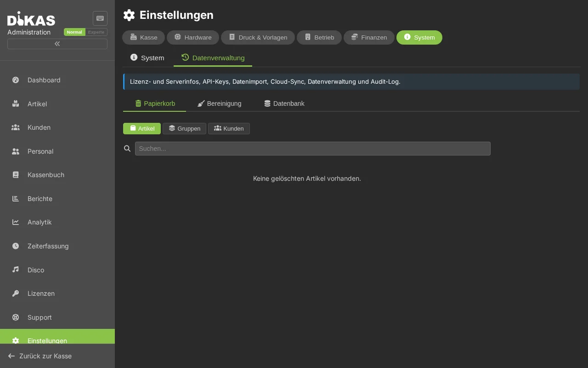Open Dashboard from the sidebar
Image resolution: width=588 pixels, height=368 pixels.
57,80
